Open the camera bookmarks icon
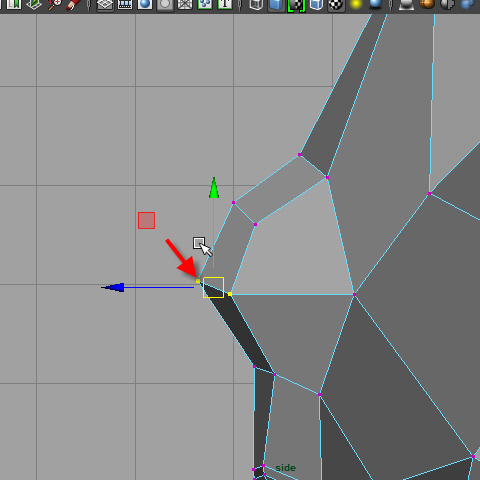This screenshot has height=480, width=480. 14,4
